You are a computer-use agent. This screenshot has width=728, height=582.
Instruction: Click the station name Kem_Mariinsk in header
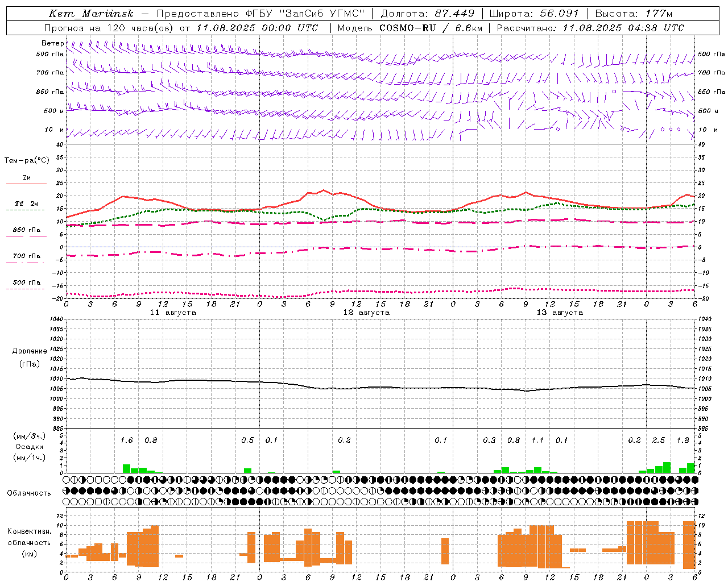pos(91,14)
